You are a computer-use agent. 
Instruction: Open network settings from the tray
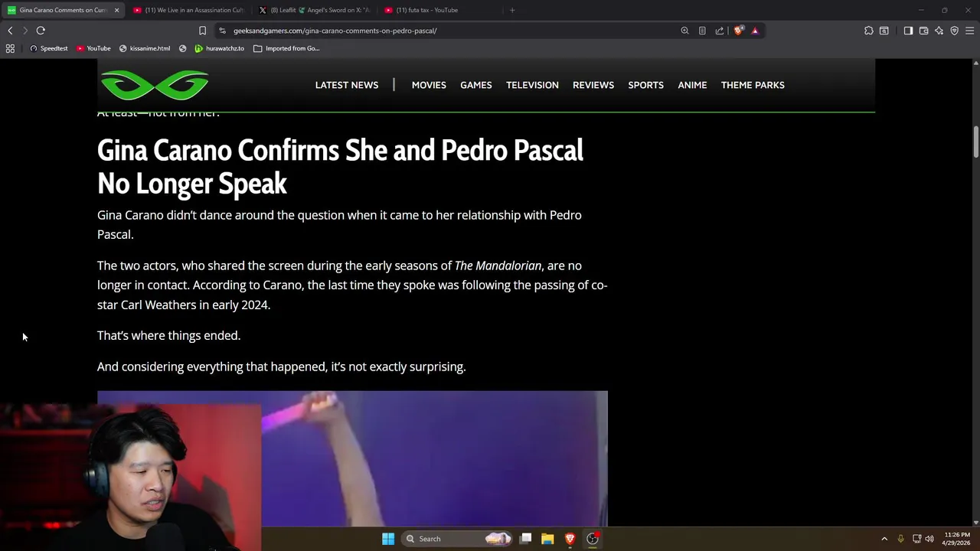coord(916,539)
